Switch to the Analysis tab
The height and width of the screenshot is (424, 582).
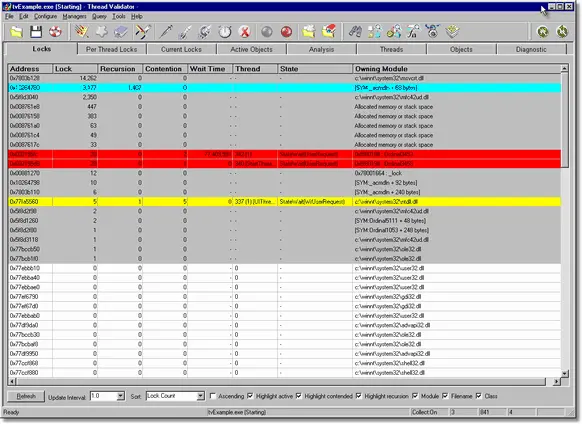click(321, 49)
